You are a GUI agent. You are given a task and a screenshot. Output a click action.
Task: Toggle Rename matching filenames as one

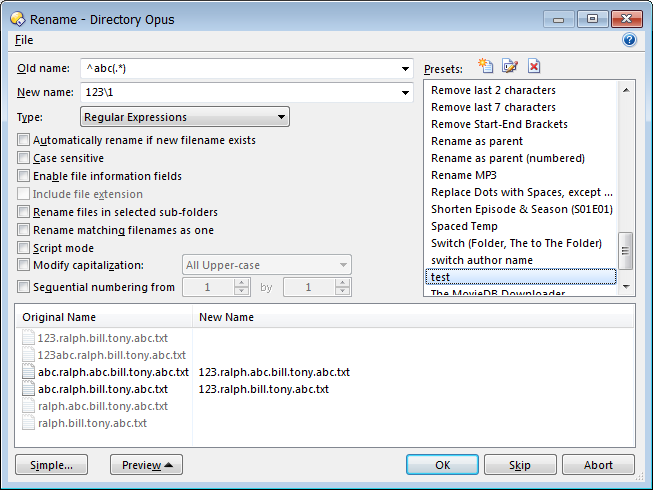(x=23, y=229)
